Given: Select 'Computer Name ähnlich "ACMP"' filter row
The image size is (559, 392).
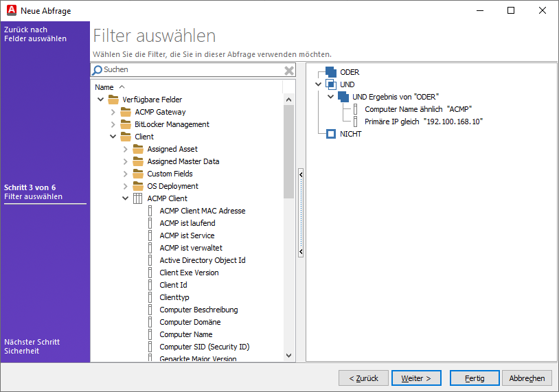Looking at the screenshot, I should pos(418,109).
